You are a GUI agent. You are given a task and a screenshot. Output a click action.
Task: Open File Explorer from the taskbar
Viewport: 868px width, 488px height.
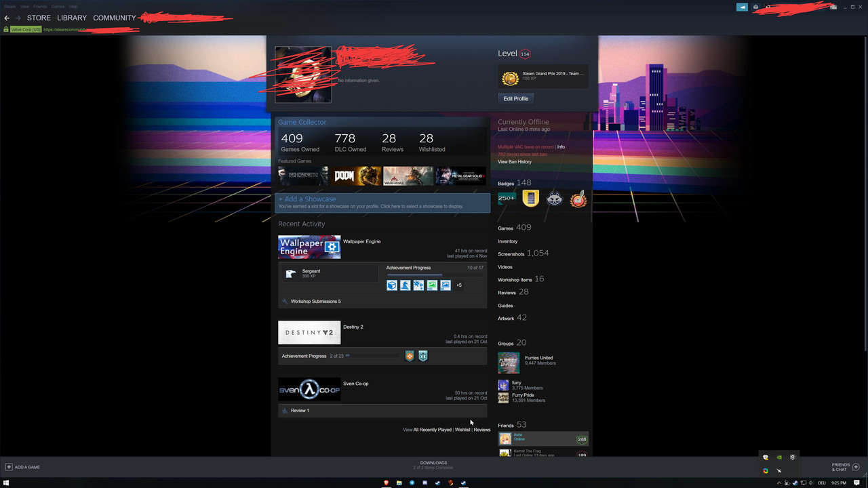tap(399, 483)
